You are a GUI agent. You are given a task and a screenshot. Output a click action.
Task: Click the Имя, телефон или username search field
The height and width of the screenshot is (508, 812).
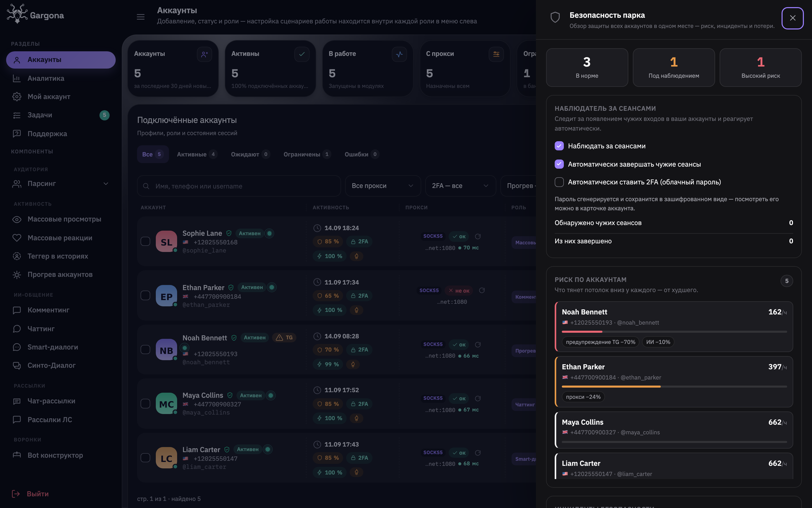click(239, 186)
